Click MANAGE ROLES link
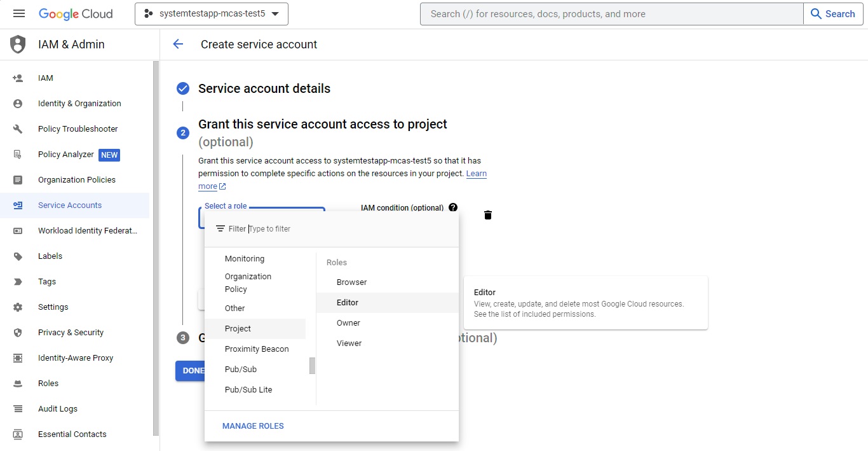 253,426
